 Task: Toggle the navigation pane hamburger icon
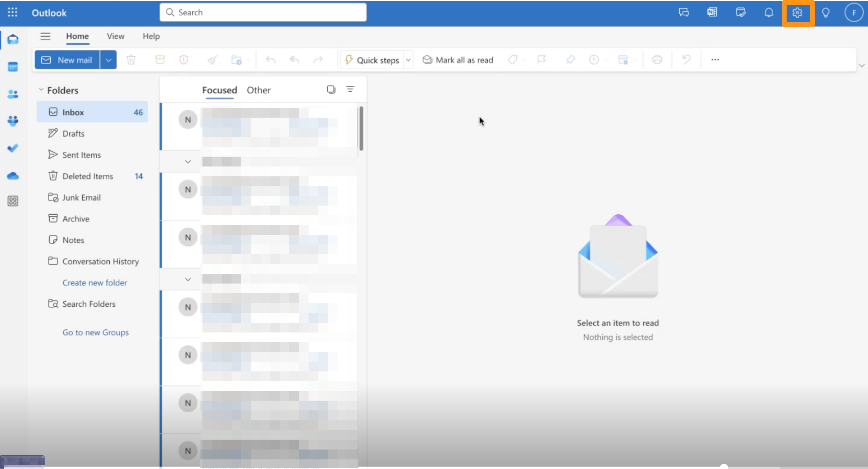pos(45,36)
